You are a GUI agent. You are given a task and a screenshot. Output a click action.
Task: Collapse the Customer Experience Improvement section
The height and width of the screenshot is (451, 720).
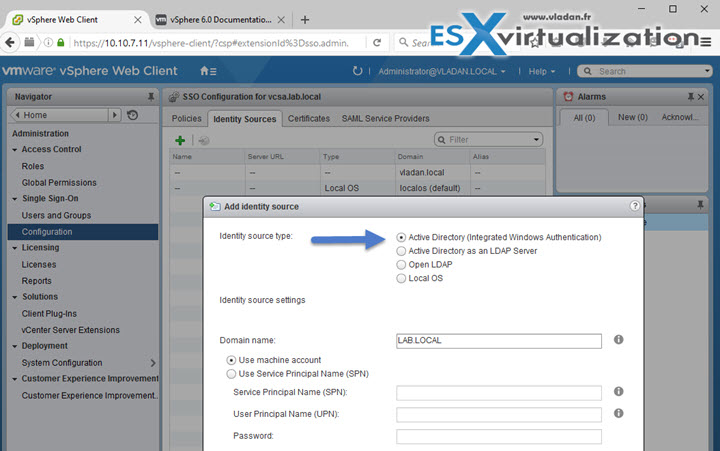[x=15, y=379]
